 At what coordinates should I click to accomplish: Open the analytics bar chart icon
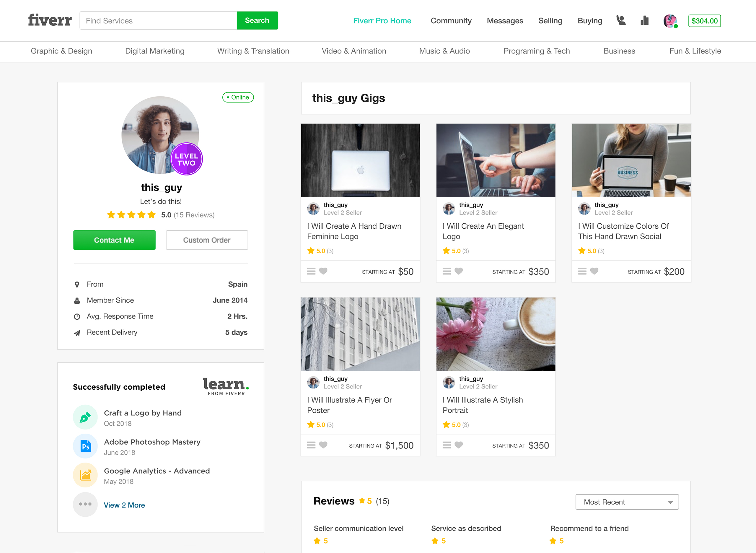coord(644,21)
